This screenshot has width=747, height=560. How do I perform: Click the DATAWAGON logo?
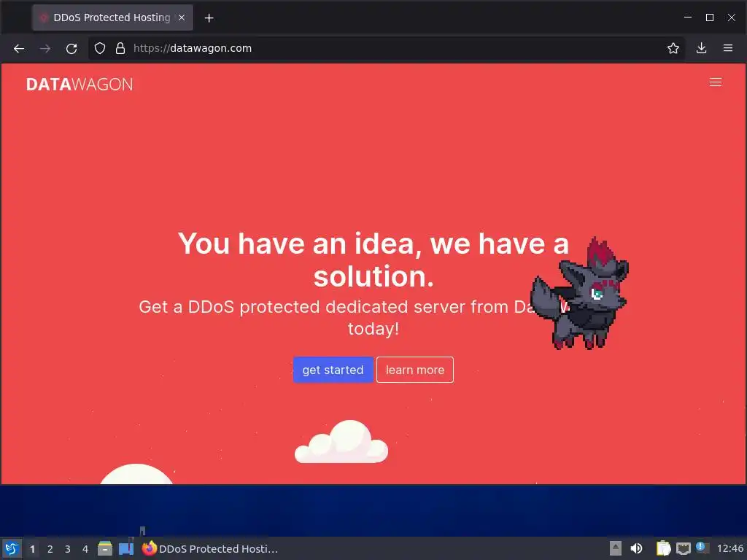[80, 85]
